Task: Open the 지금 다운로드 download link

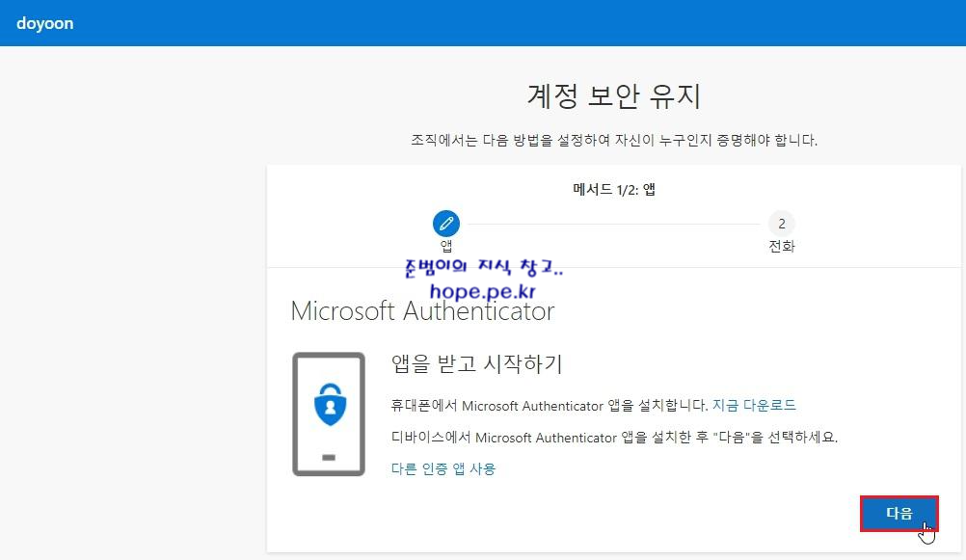Action: (x=754, y=405)
